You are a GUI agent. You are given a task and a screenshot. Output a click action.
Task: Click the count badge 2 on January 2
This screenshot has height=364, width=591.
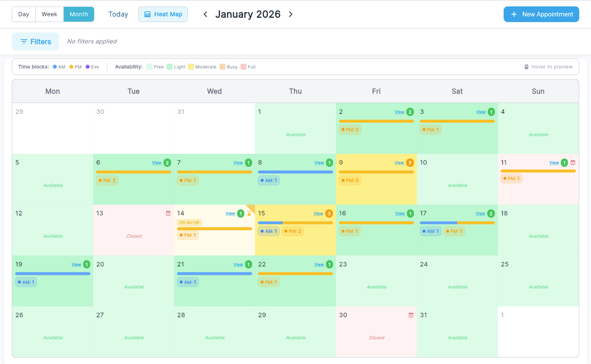click(410, 112)
